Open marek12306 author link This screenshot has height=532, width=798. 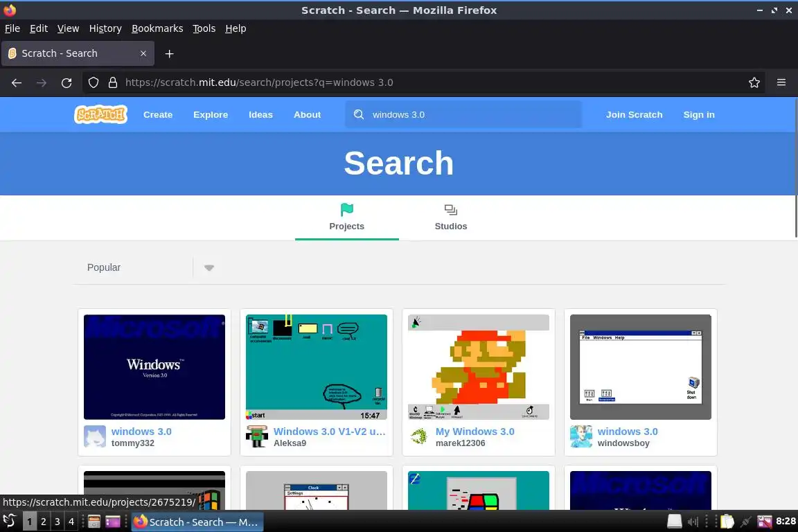click(x=461, y=443)
